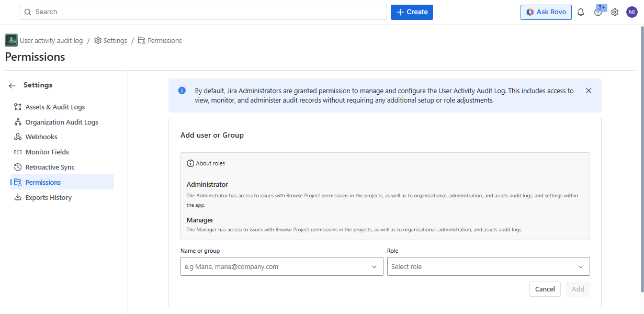Click the folder icon in Permissions breadcrumb

[141, 40]
